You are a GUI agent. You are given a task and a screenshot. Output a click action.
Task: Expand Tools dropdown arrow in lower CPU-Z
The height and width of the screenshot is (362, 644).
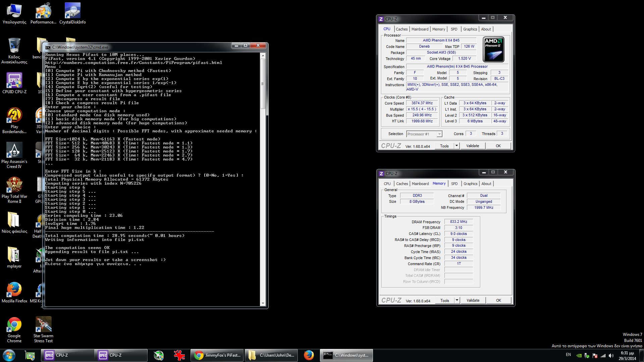(457, 300)
